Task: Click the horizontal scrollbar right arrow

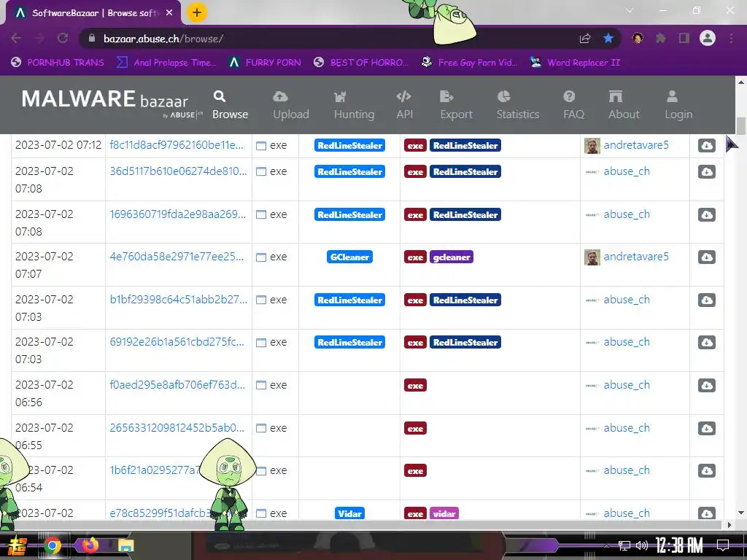Action: pos(729,525)
